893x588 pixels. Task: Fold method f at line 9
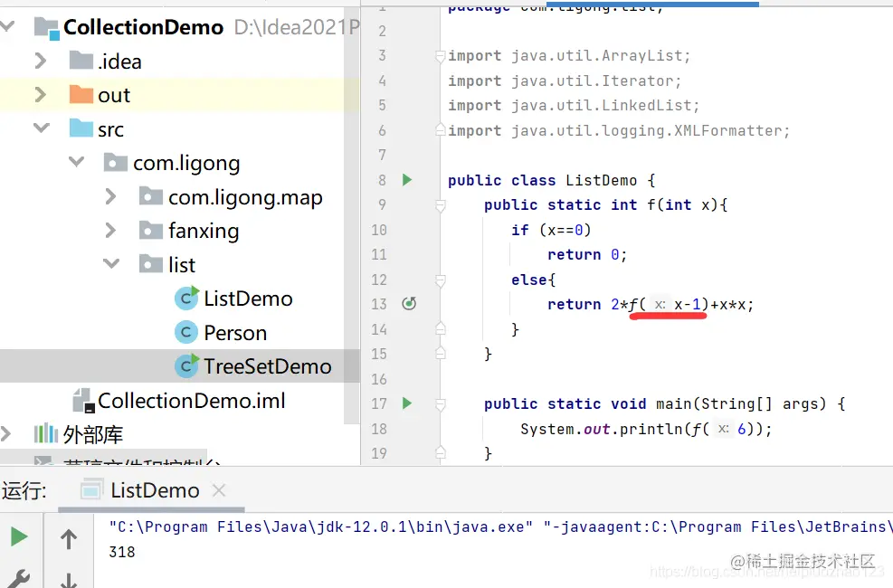point(441,205)
